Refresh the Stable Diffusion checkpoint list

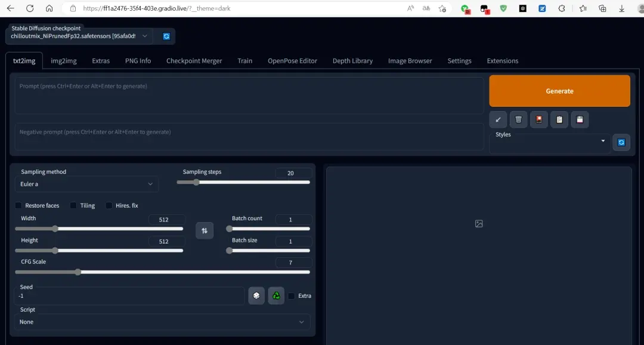pyautogui.click(x=166, y=36)
